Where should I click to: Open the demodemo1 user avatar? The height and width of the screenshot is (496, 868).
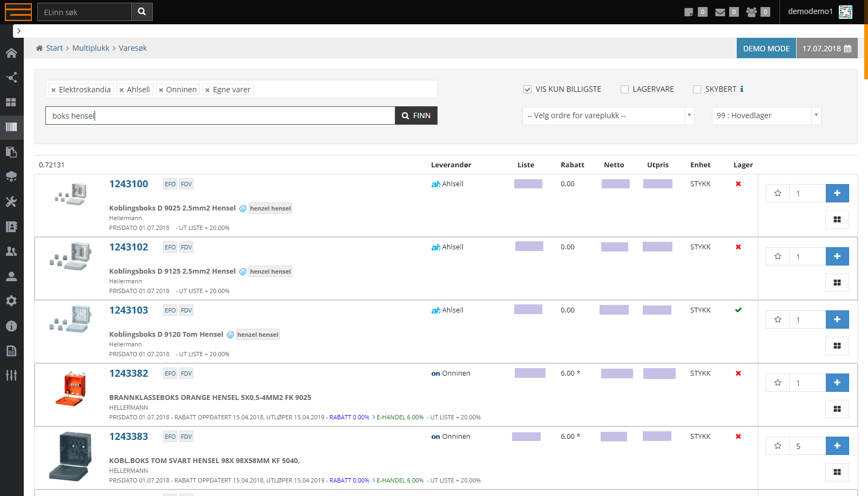(845, 12)
